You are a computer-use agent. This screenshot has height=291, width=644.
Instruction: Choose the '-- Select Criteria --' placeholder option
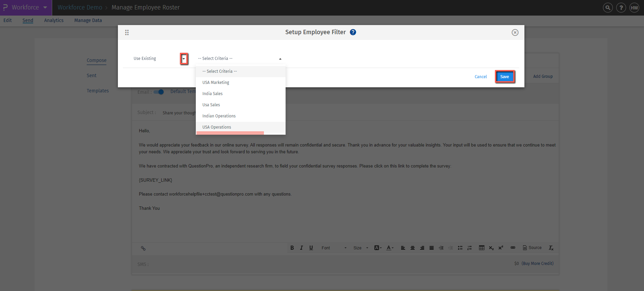point(241,71)
